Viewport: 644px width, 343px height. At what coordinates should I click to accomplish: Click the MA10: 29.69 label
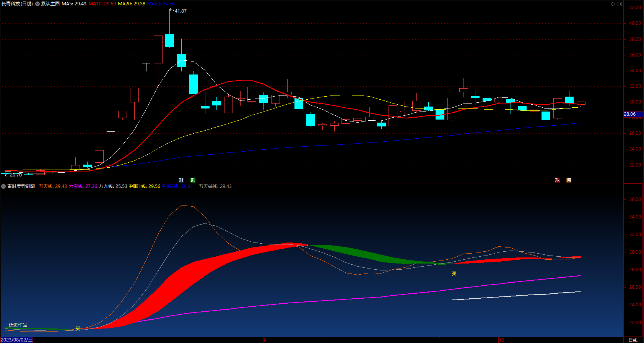pyautogui.click(x=102, y=4)
